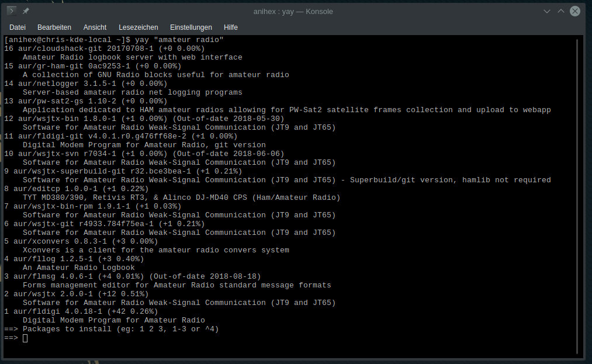
Task: Click '(Out-of-date 2018-05-30)' text
Action: point(229,119)
